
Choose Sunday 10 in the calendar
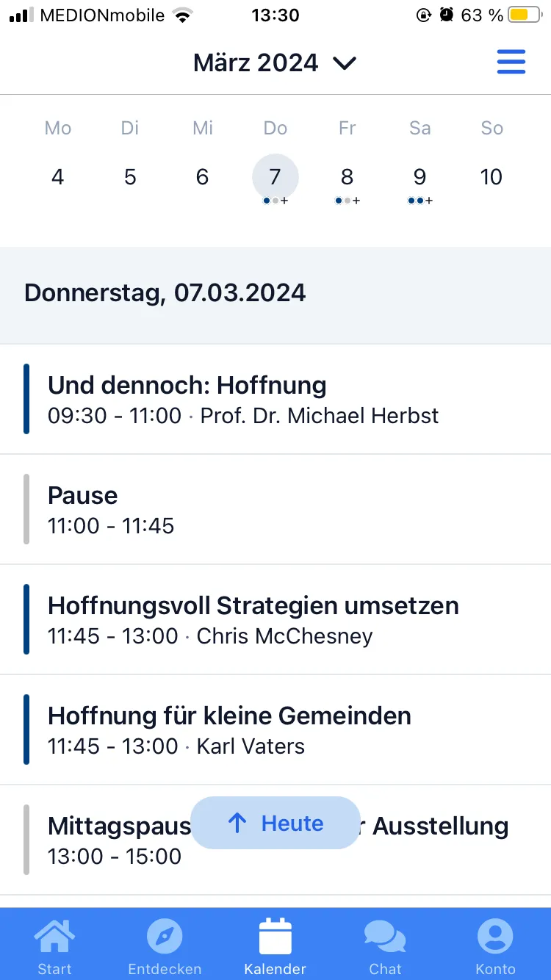point(491,177)
